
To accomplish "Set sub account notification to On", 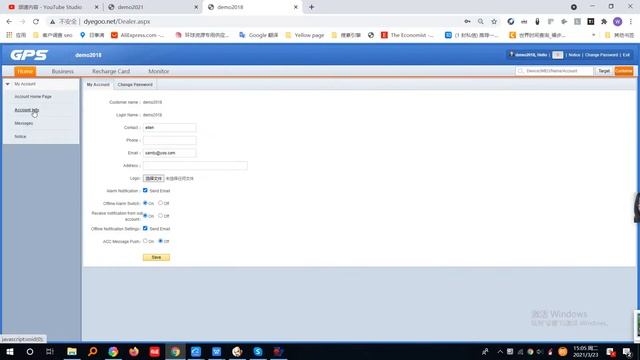I will coord(145,216).
